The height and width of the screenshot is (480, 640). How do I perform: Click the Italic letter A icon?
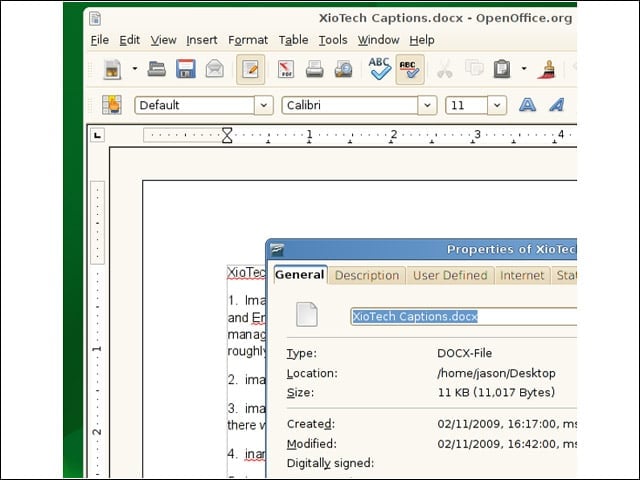point(557,105)
